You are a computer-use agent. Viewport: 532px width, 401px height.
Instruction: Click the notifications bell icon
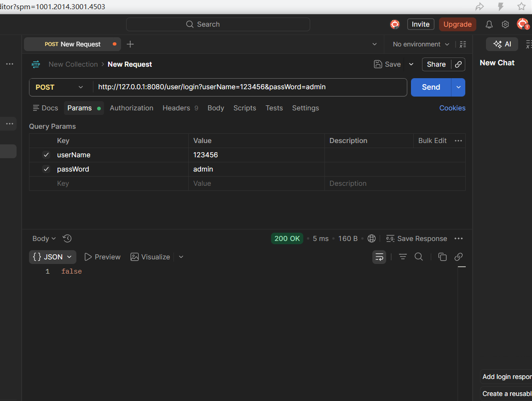point(489,24)
